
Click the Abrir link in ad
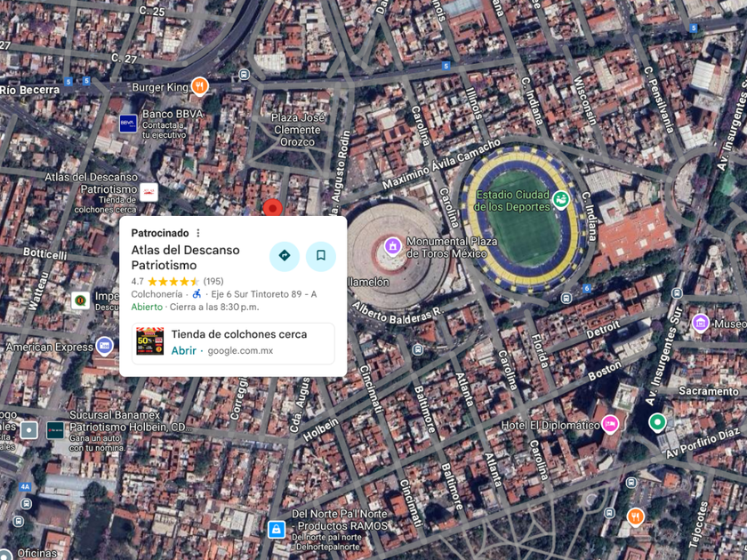tap(183, 350)
